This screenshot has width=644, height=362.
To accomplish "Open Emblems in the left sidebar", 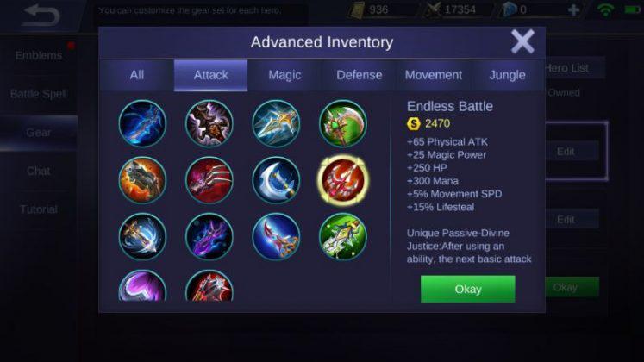I will tap(39, 55).
